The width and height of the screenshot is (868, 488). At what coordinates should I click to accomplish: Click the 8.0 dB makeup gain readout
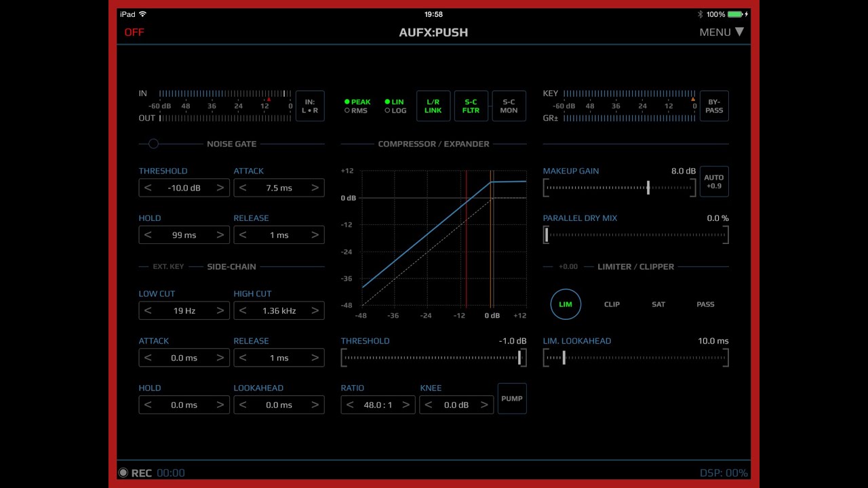point(684,171)
